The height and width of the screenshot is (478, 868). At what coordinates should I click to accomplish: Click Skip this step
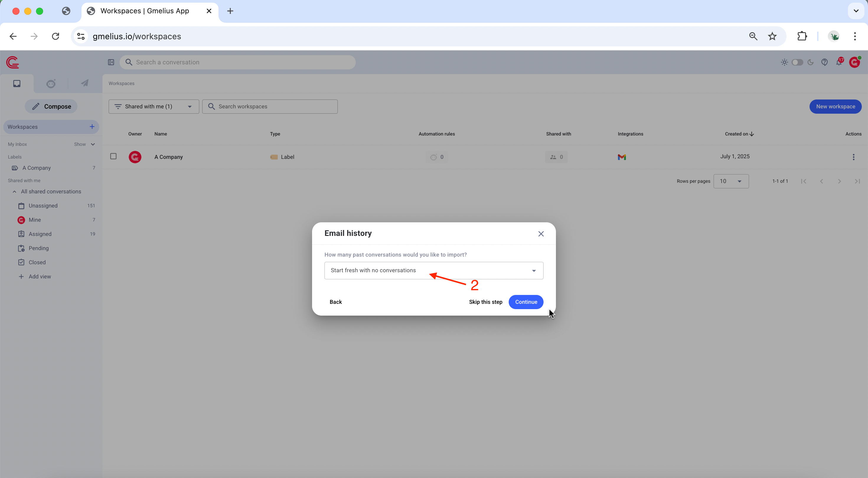pyautogui.click(x=486, y=302)
